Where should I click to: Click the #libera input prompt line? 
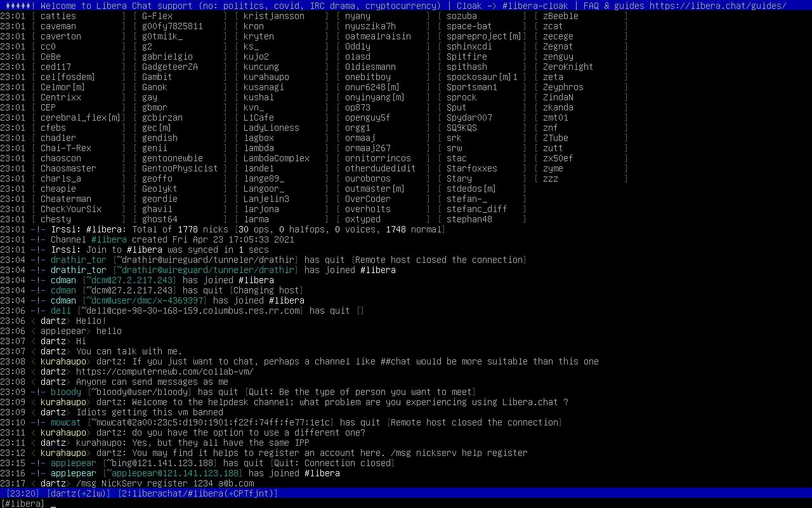[406, 504]
